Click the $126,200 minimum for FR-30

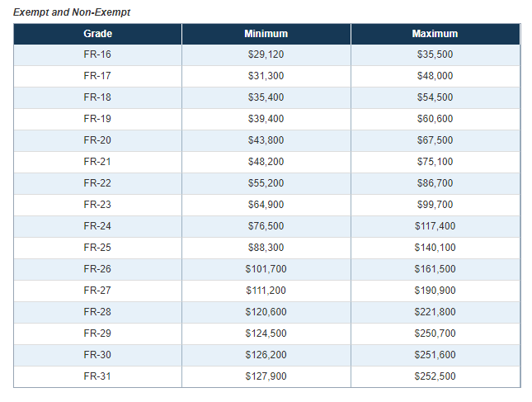pos(266,355)
